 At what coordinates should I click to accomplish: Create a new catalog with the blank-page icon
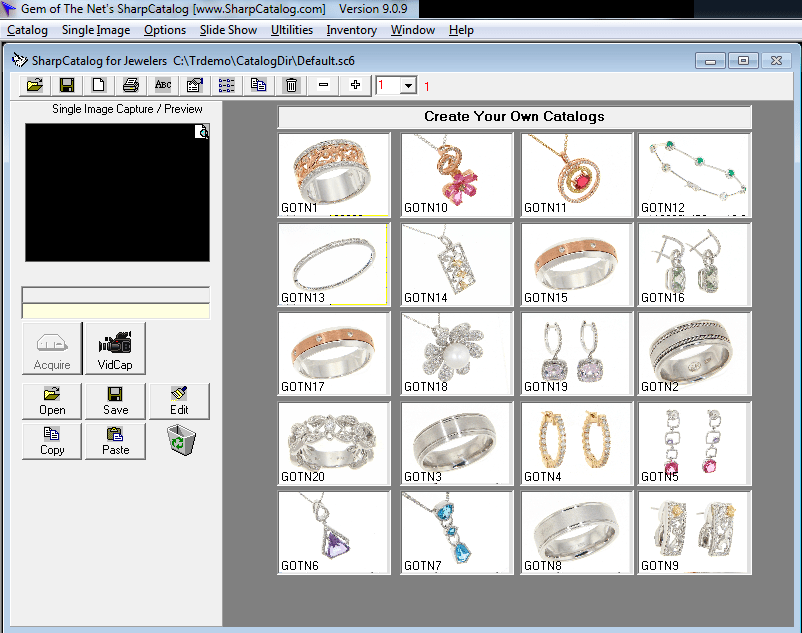pyautogui.click(x=98, y=85)
